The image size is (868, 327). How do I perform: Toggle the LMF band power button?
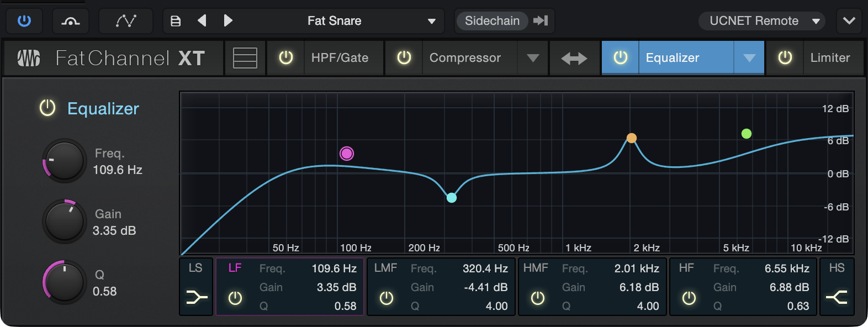click(387, 298)
